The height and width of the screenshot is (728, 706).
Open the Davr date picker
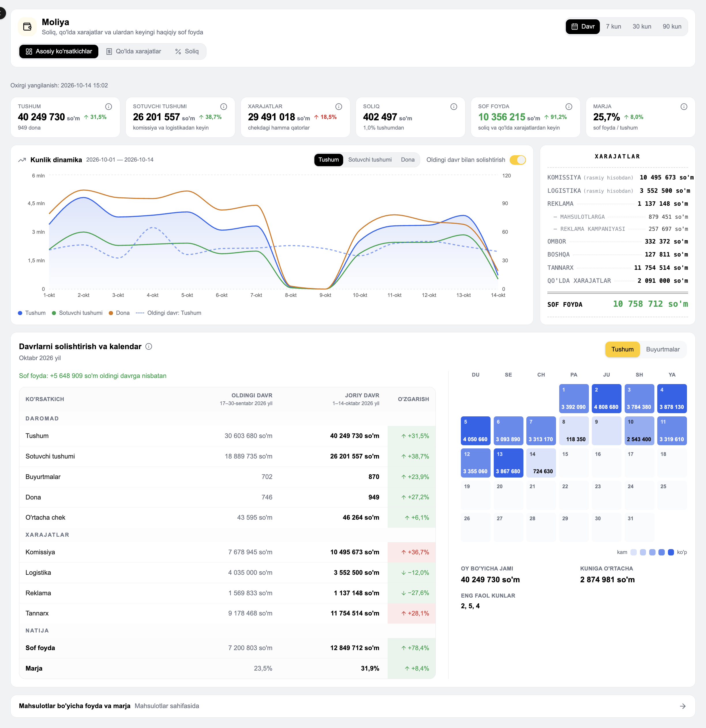pos(583,27)
